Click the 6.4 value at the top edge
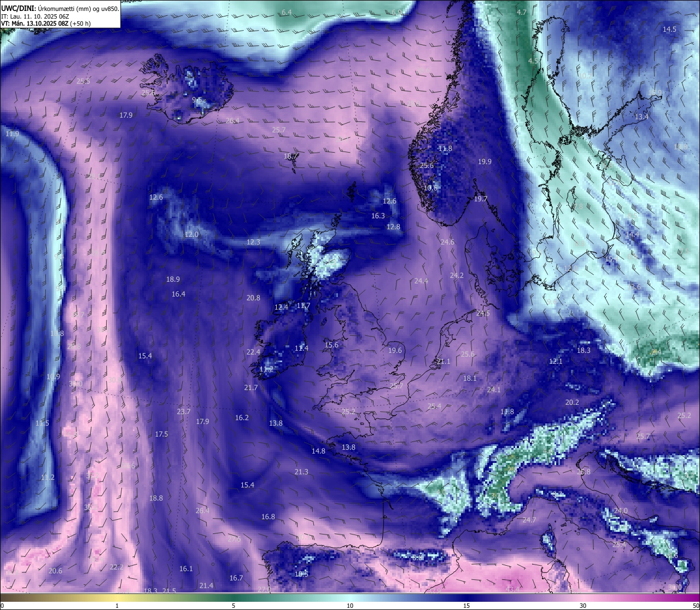Viewport: 700px width, 610px height. (287, 12)
